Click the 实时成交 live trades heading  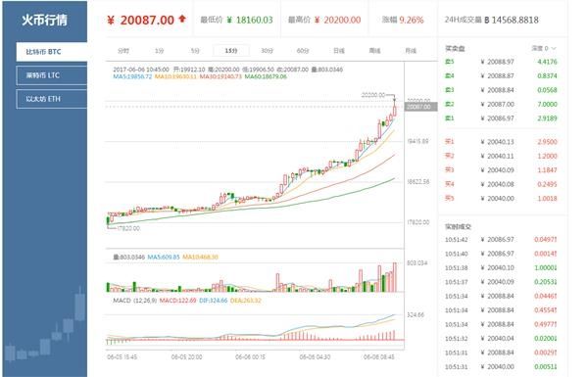pos(458,226)
